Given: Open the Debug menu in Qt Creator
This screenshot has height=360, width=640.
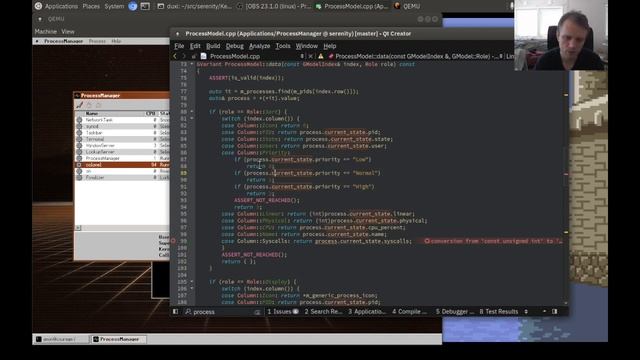Looking at the screenshot, I should [x=235, y=46].
